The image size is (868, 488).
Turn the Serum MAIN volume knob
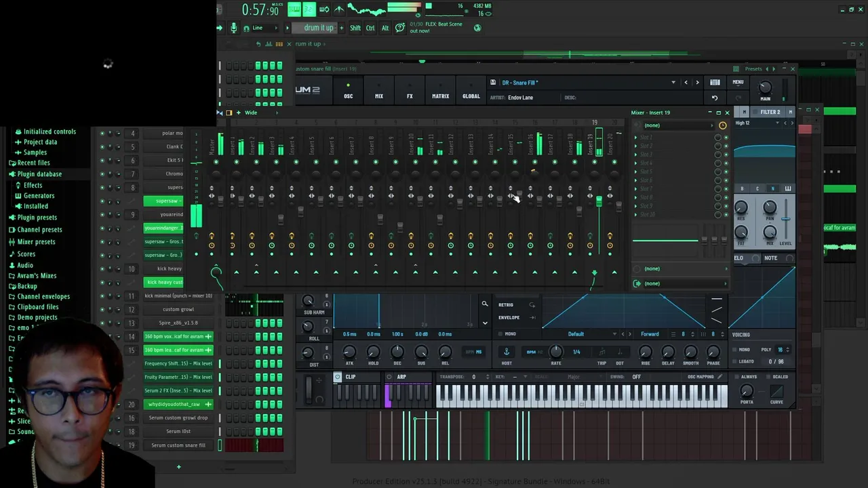(x=765, y=87)
